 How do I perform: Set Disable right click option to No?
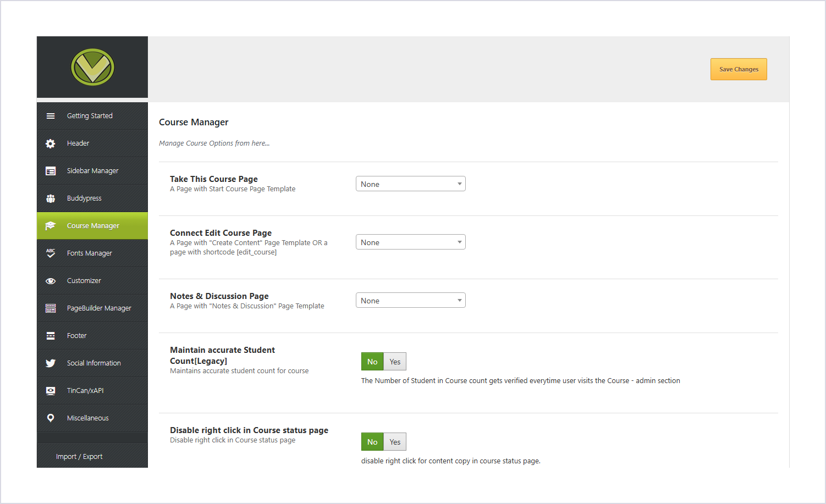click(x=372, y=442)
